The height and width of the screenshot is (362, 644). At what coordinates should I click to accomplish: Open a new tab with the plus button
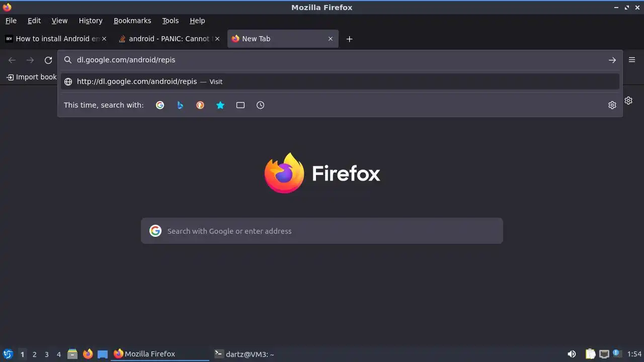pos(349,39)
